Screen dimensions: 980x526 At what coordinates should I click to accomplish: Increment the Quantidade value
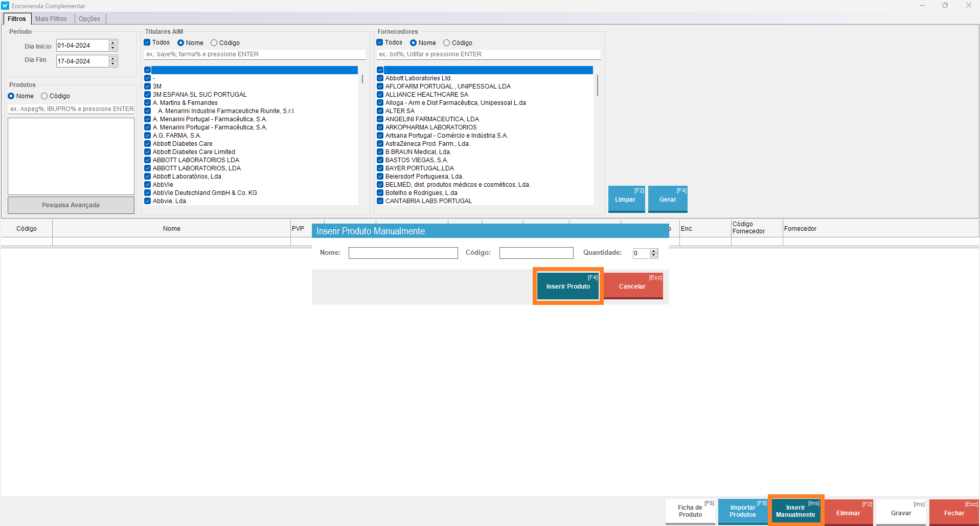coord(653,251)
